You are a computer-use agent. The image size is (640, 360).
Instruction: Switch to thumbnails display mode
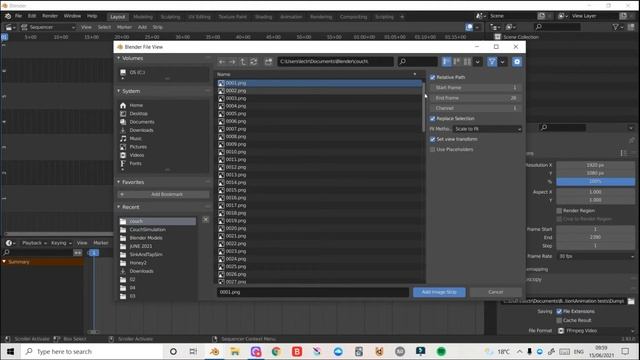pos(467,62)
